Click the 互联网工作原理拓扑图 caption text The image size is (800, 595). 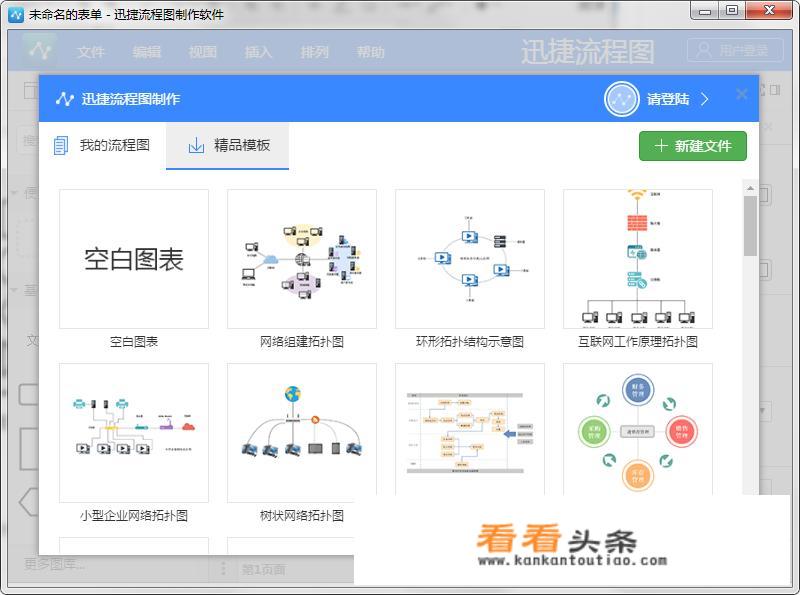point(638,342)
